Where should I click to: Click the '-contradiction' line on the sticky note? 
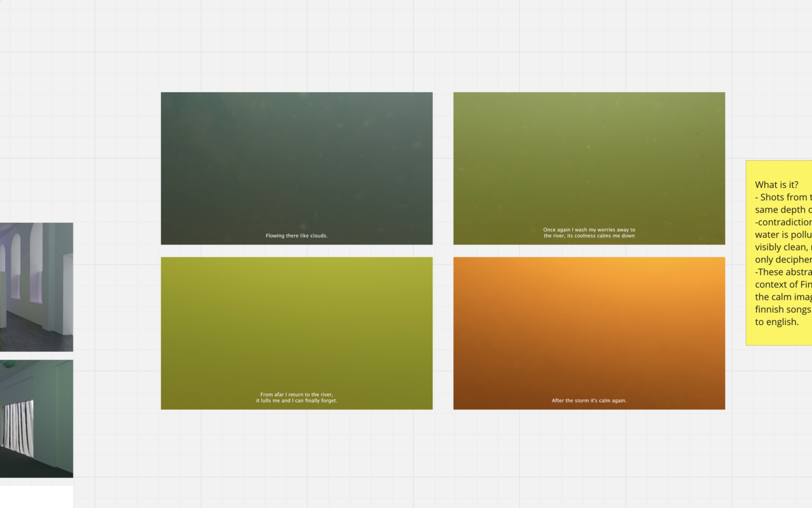tap(783, 222)
